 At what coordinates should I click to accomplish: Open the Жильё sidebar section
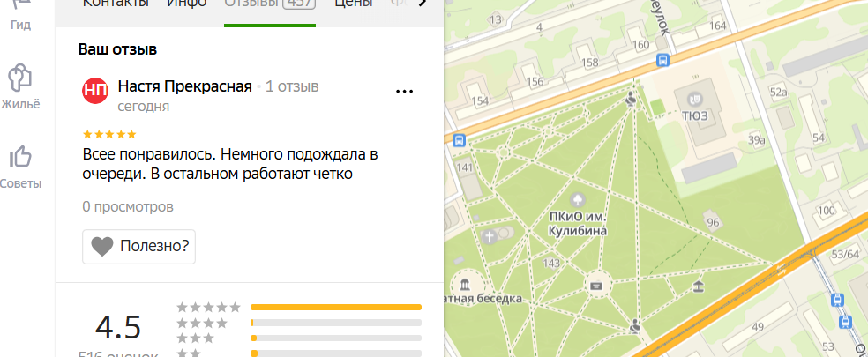click(x=20, y=87)
